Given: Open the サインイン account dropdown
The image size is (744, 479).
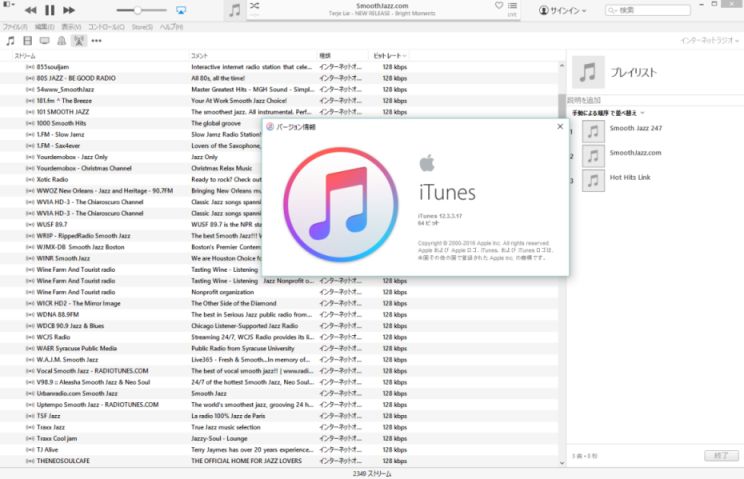Looking at the screenshot, I should click(563, 10).
